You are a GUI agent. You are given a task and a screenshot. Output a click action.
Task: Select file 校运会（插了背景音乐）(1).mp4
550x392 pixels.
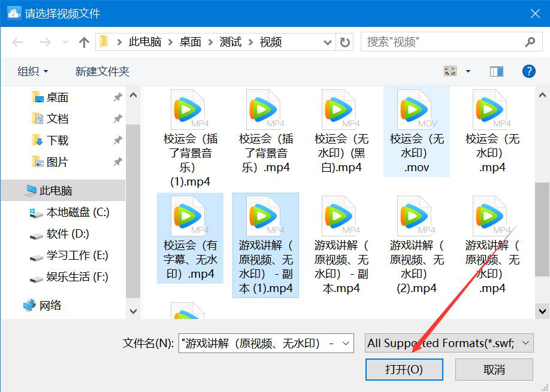[190, 138]
